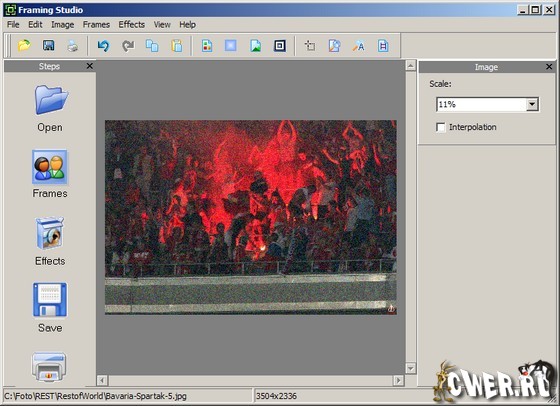560x406 pixels.
Task: Close the Steps panel
Action: pyautogui.click(x=90, y=66)
